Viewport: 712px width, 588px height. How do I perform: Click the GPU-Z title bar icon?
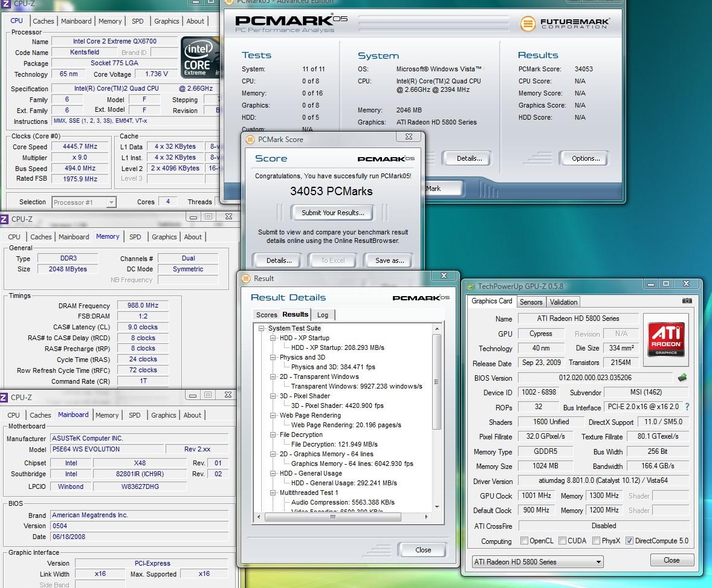point(470,286)
